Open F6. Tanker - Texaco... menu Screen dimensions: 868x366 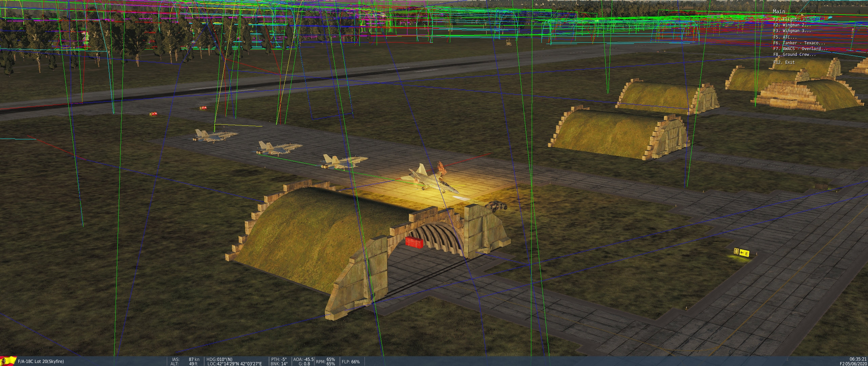tap(799, 43)
